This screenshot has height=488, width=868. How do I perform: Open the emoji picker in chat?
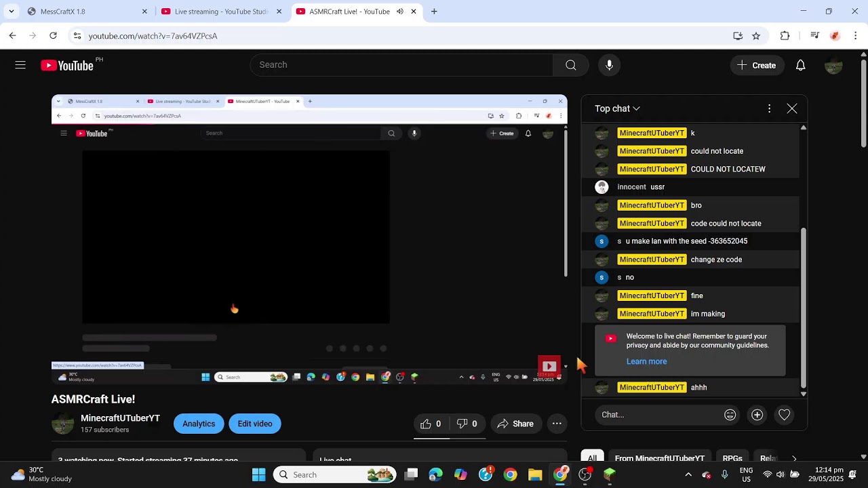point(730,415)
